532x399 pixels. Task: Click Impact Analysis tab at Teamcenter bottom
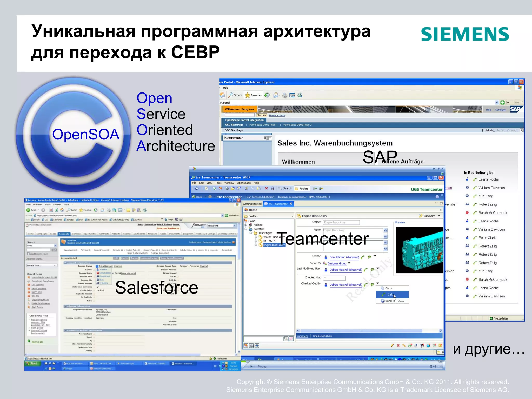click(x=322, y=336)
